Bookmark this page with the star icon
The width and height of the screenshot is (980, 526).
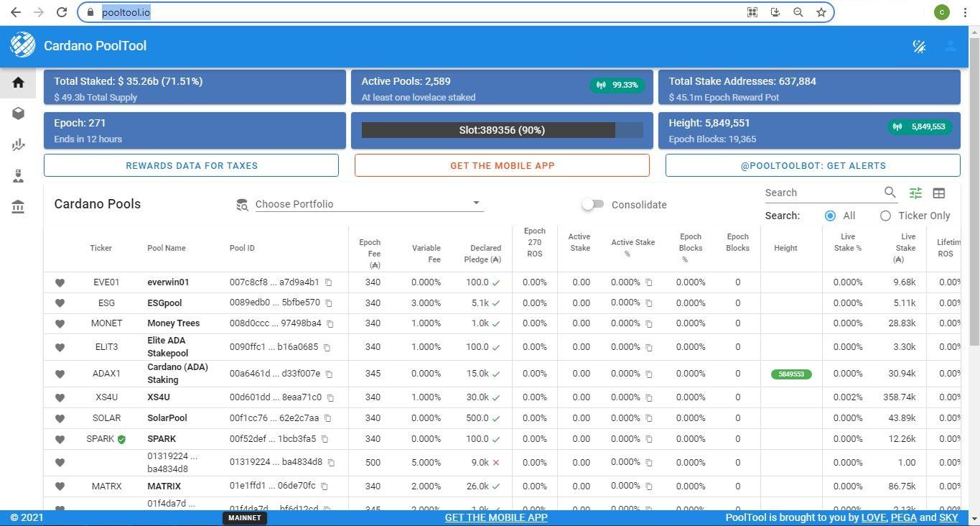pos(821,12)
